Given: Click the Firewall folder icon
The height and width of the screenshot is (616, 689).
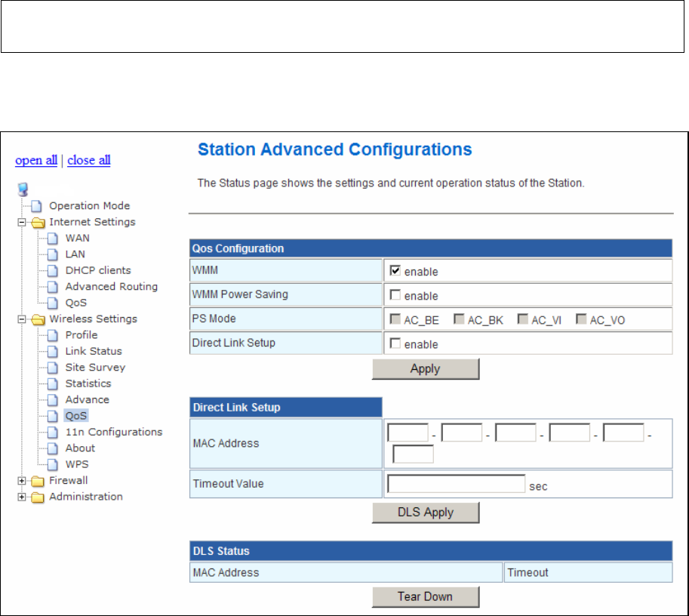Looking at the screenshot, I should tap(38, 481).
